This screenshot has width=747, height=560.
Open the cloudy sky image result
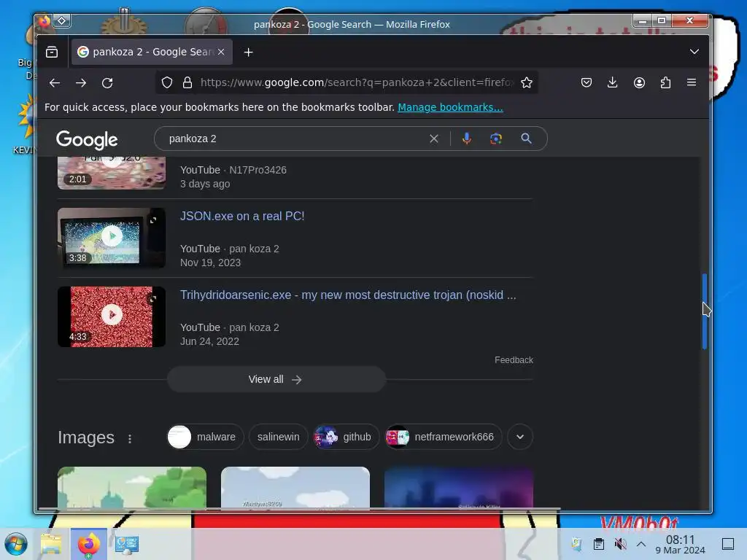click(295, 487)
